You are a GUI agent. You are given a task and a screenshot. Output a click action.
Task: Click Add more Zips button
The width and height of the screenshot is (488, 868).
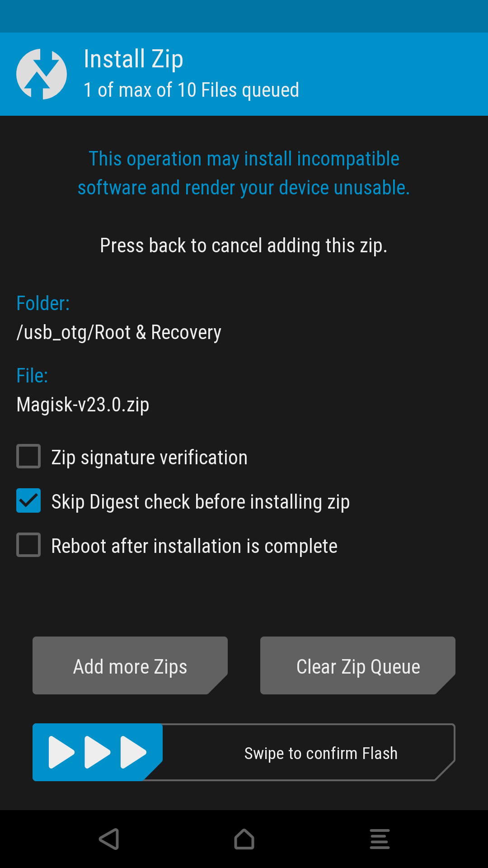click(x=130, y=665)
